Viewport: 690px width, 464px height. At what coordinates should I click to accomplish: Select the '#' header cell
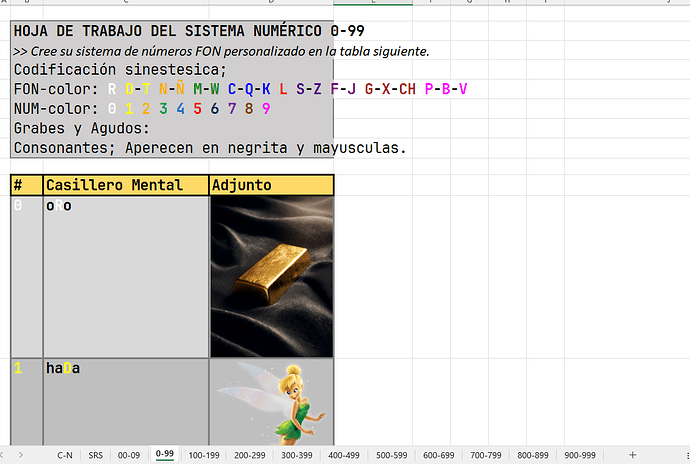coord(26,185)
